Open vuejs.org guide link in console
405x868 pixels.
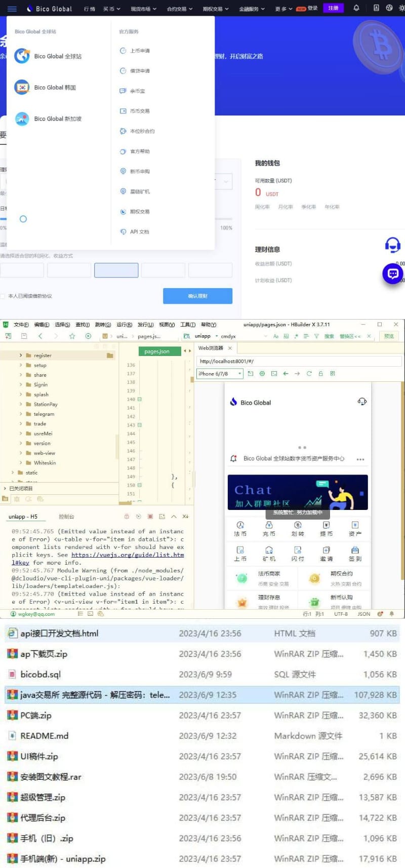click(x=128, y=555)
